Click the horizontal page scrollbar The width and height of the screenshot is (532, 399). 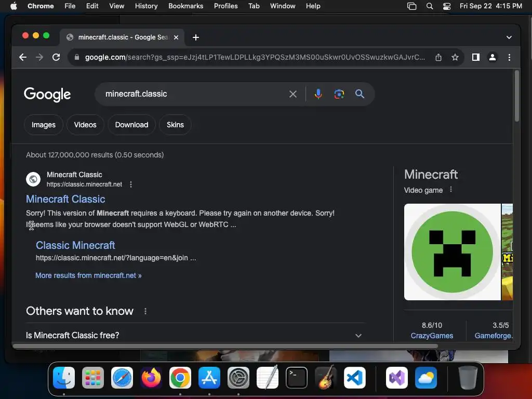pos(225,346)
